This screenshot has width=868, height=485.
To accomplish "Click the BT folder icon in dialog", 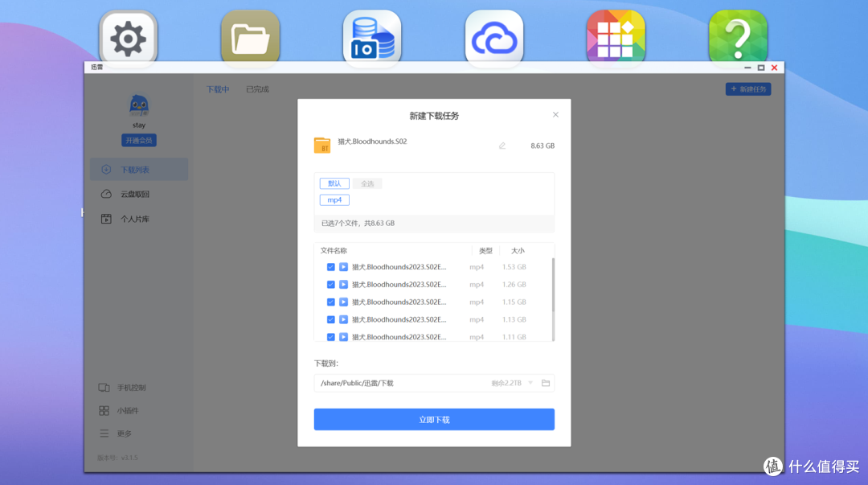I will [x=322, y=146].
